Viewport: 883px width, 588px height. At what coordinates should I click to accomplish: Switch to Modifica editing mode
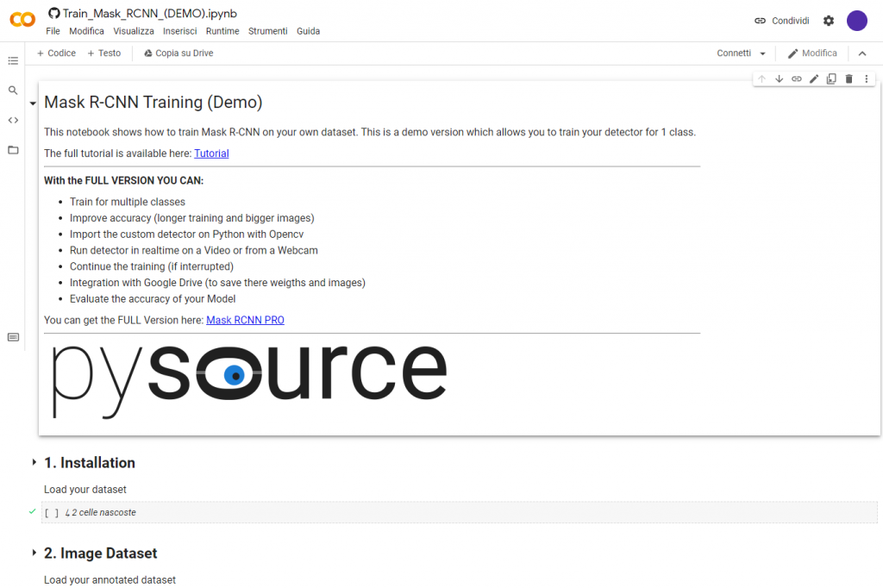pyautogui.click(x=812, y=53)
